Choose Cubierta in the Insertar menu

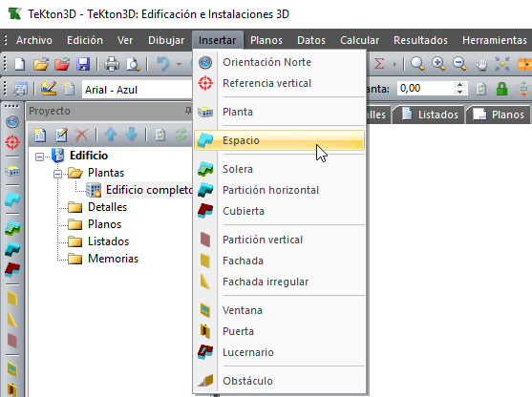tap(280, 211)
